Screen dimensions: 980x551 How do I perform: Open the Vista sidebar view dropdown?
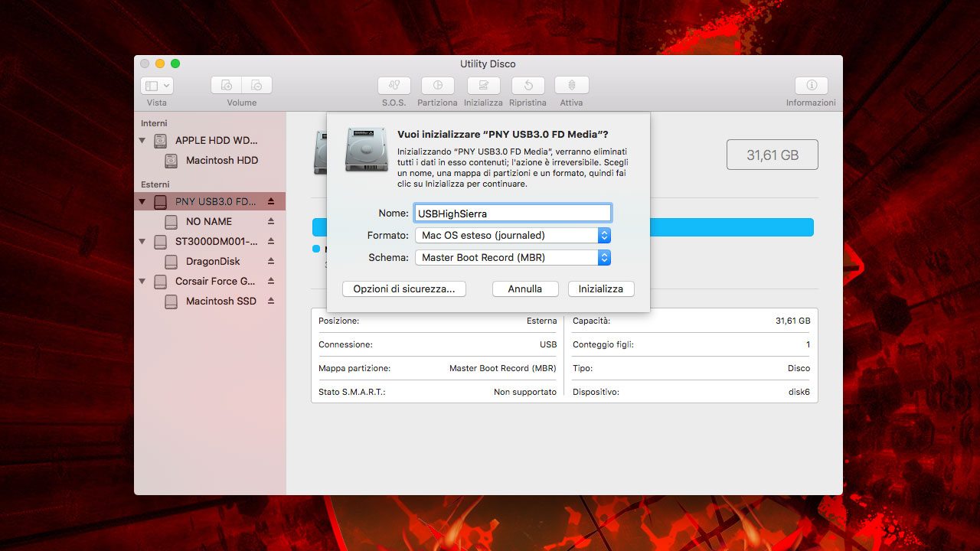(157, 86)
